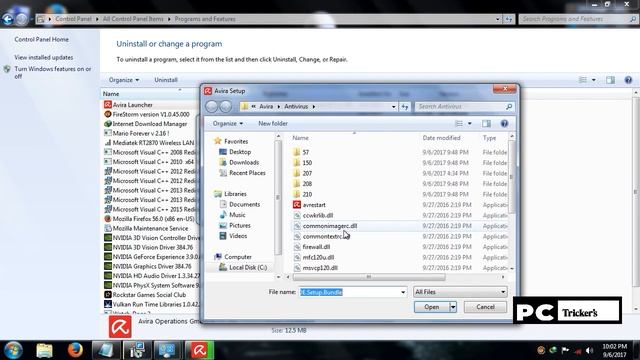Launch Firefox from the taskbar
This screenshot has height=360, width=640.
click(75, 350)
